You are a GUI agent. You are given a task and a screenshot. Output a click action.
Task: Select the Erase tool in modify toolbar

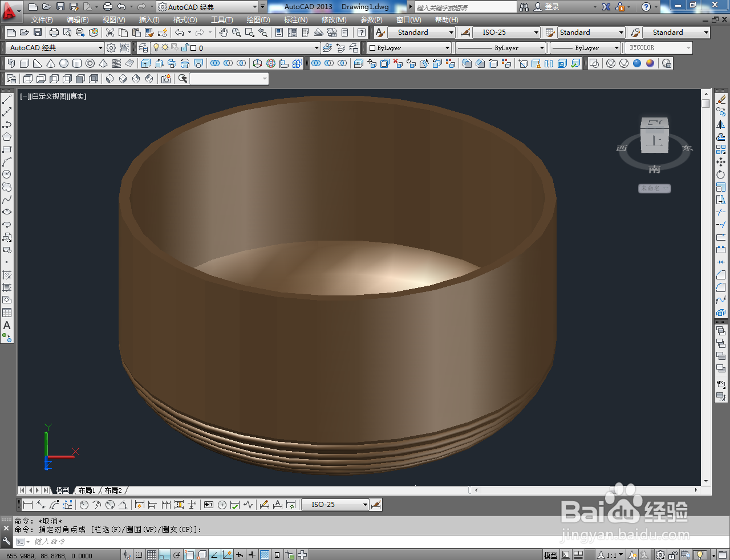click(x=721, y=99)
